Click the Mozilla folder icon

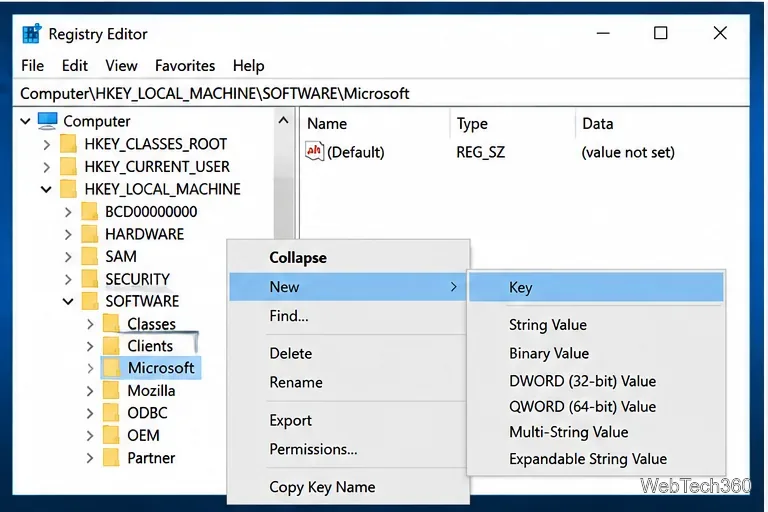111,390
